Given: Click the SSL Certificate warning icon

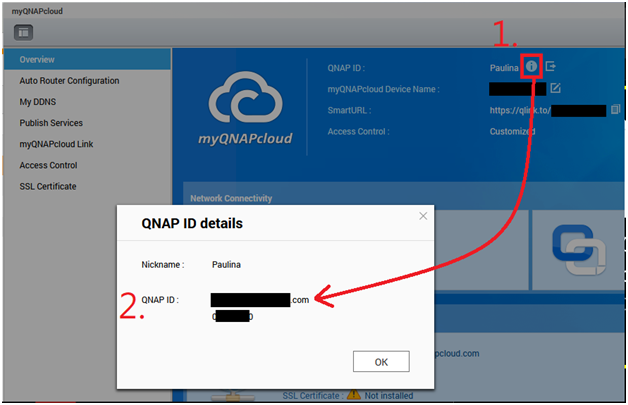Looking at the screenshot, I should [x=354, y=395].
